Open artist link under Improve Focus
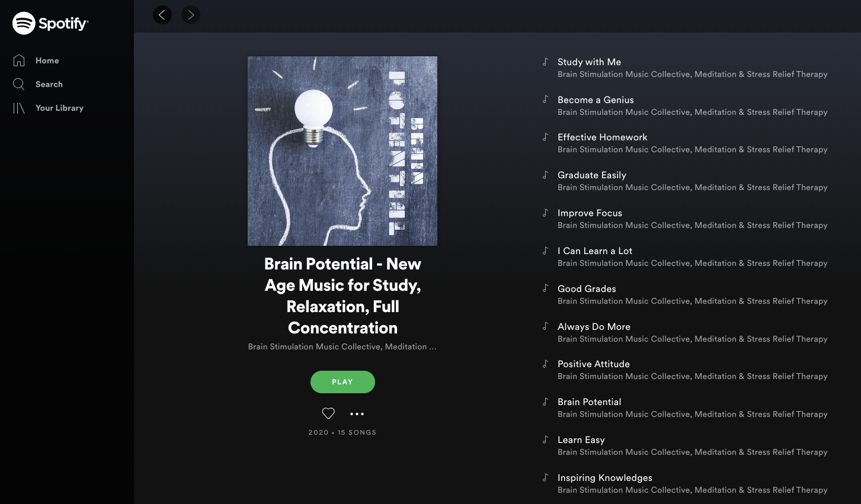Screen dimensions: 861x504 tap(692, 225)
